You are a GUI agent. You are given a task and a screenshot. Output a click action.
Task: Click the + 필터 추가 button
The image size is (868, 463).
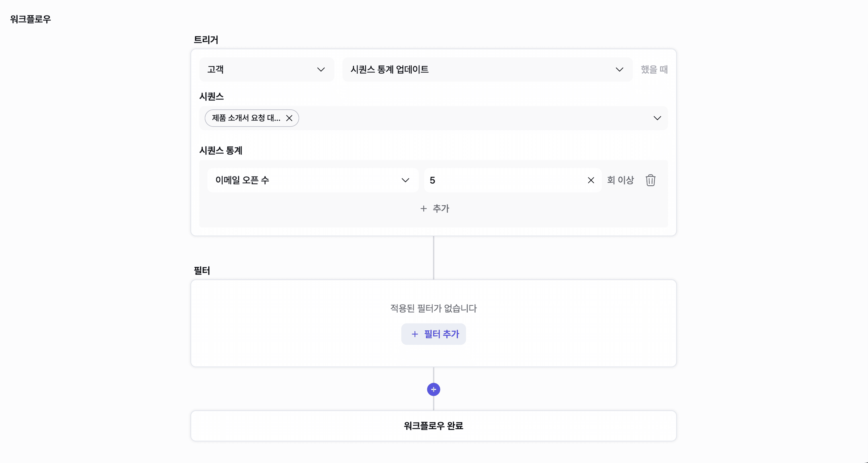click(x=433, y=334)
